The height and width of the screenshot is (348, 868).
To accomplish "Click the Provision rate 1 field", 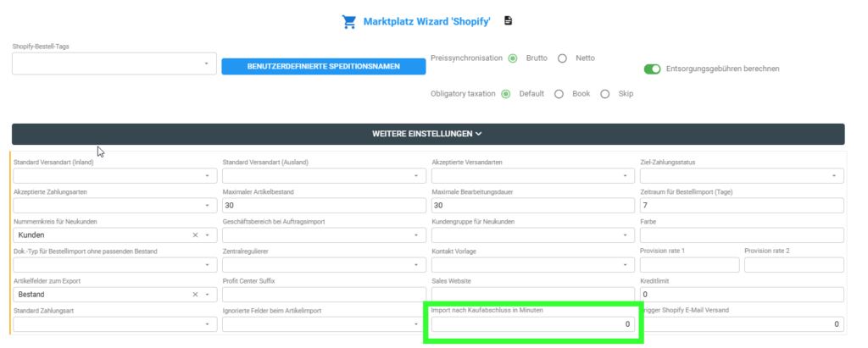I will (x=690, y=265).
